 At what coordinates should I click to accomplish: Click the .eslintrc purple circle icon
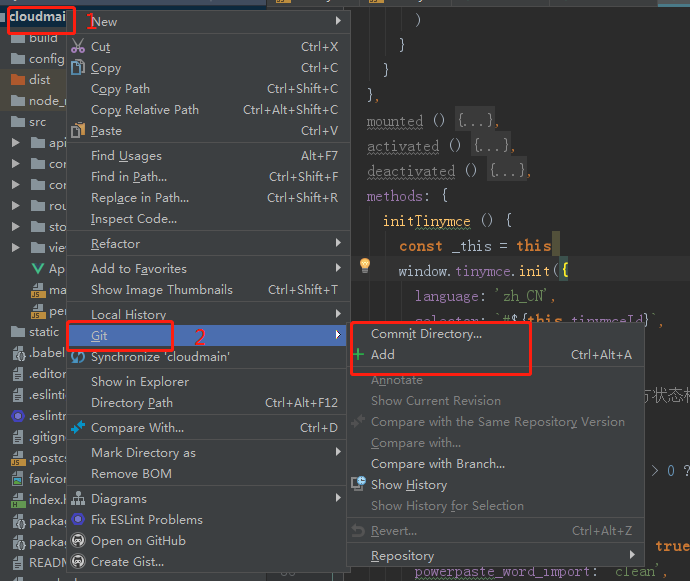[x=18, y=416]
